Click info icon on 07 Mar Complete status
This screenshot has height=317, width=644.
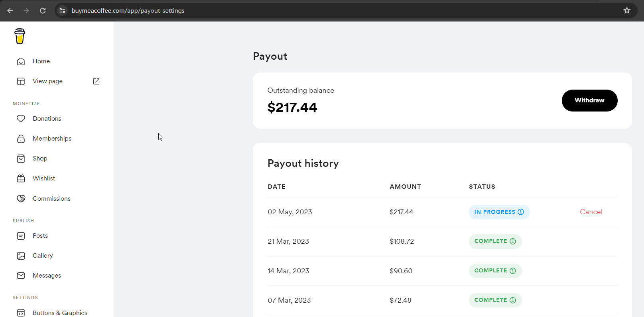click(513, 300)
